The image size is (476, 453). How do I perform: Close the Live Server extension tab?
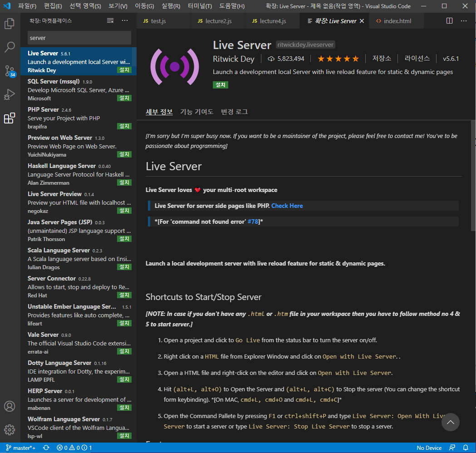coord(362,21)
